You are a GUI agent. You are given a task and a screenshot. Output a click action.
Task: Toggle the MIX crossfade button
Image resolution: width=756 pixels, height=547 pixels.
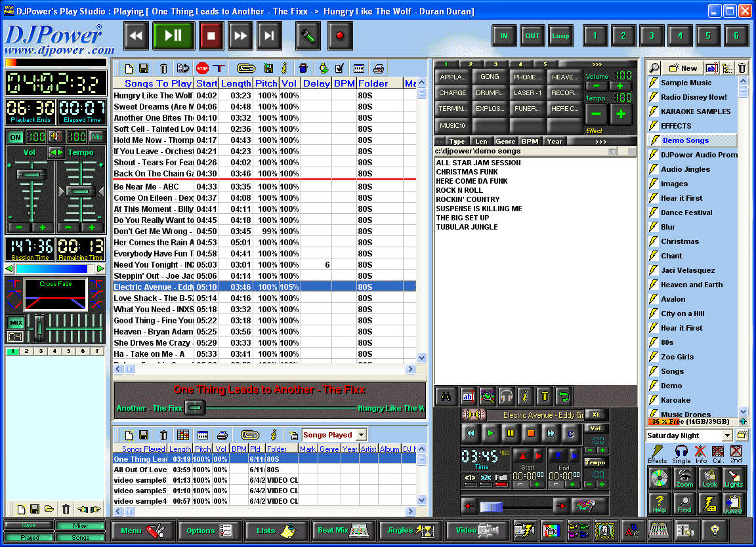click(16, 323)
